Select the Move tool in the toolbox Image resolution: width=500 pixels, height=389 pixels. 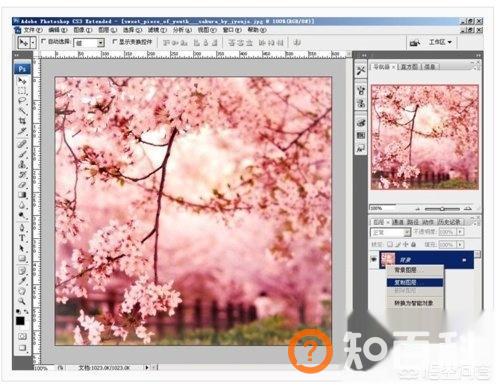click(x=22, y=81)
